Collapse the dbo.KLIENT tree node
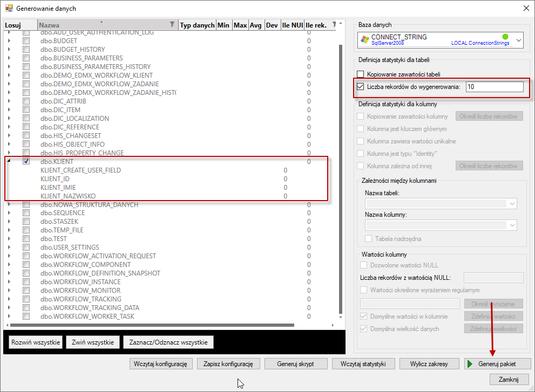 [9, 161]
